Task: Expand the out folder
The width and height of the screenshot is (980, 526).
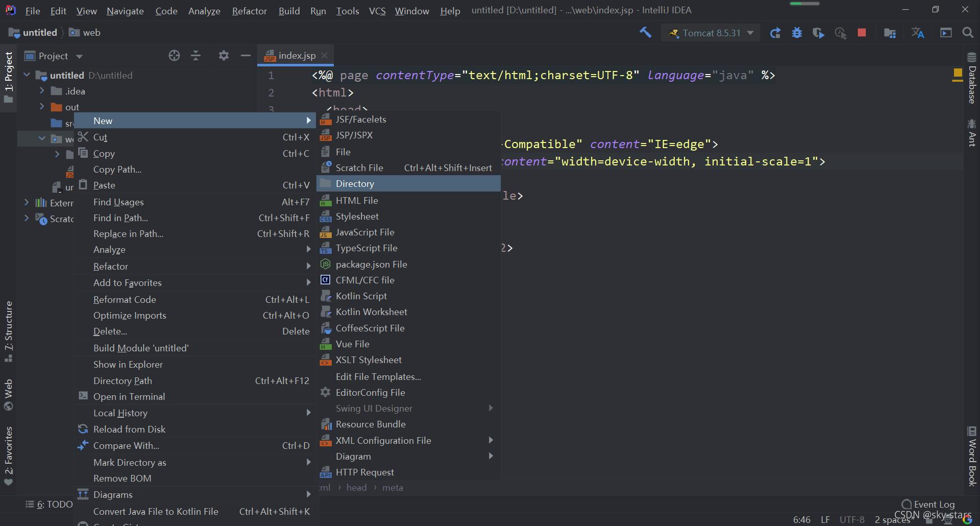Action: pyautogui.click(x=42, y=107)
